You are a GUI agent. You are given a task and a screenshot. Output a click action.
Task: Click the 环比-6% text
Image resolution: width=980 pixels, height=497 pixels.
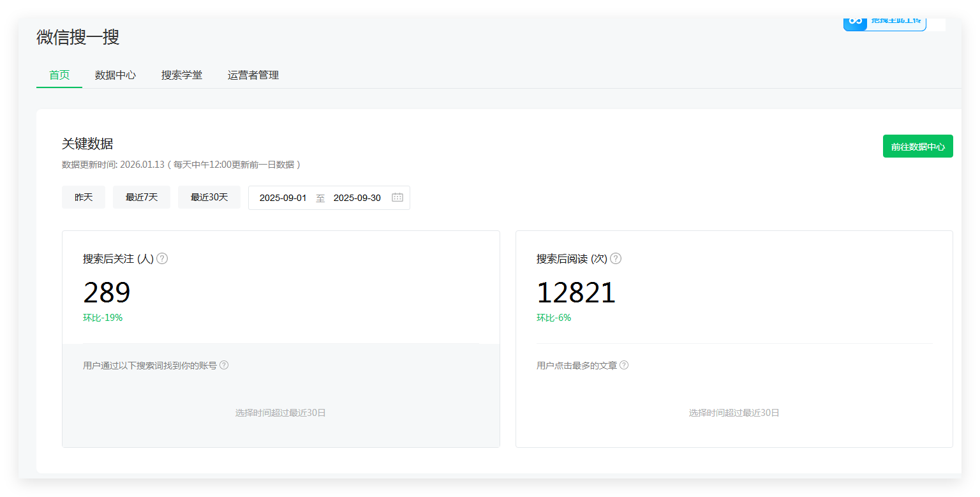(x=554, y=318)
